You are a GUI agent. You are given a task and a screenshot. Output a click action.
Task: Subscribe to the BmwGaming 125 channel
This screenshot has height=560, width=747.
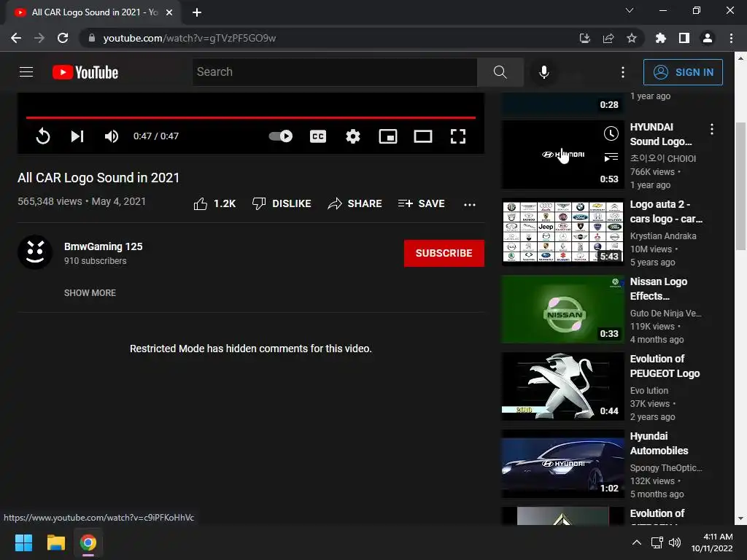444,253
